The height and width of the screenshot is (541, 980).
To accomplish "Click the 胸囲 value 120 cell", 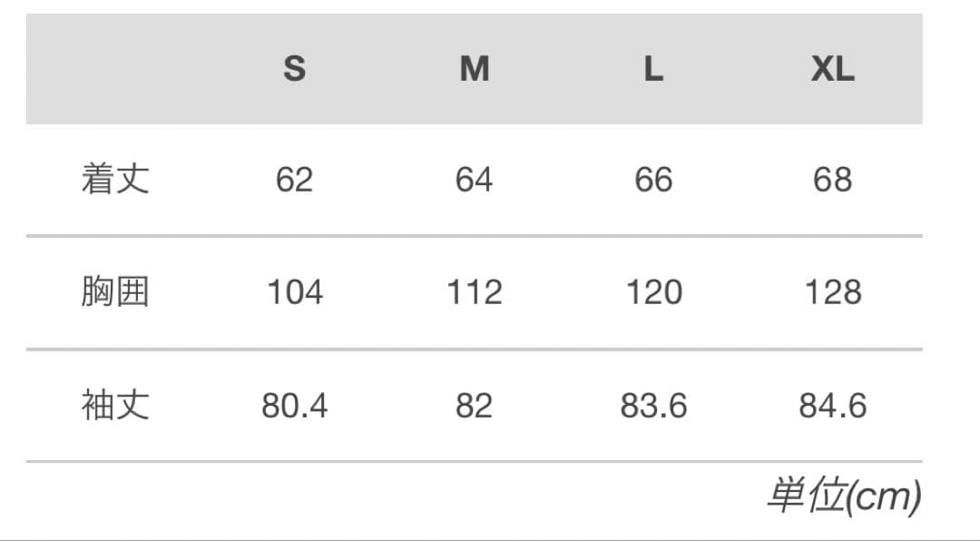I will [653, 292].
